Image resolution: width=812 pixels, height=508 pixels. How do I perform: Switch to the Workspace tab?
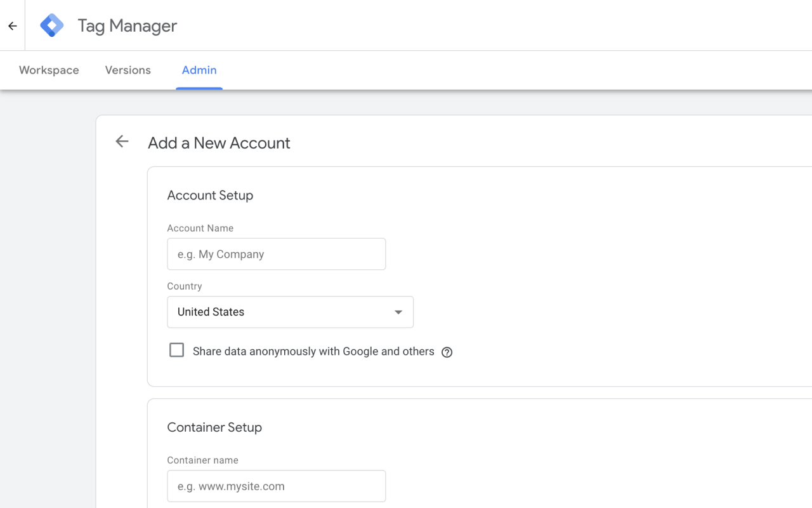tap(49, 70)
